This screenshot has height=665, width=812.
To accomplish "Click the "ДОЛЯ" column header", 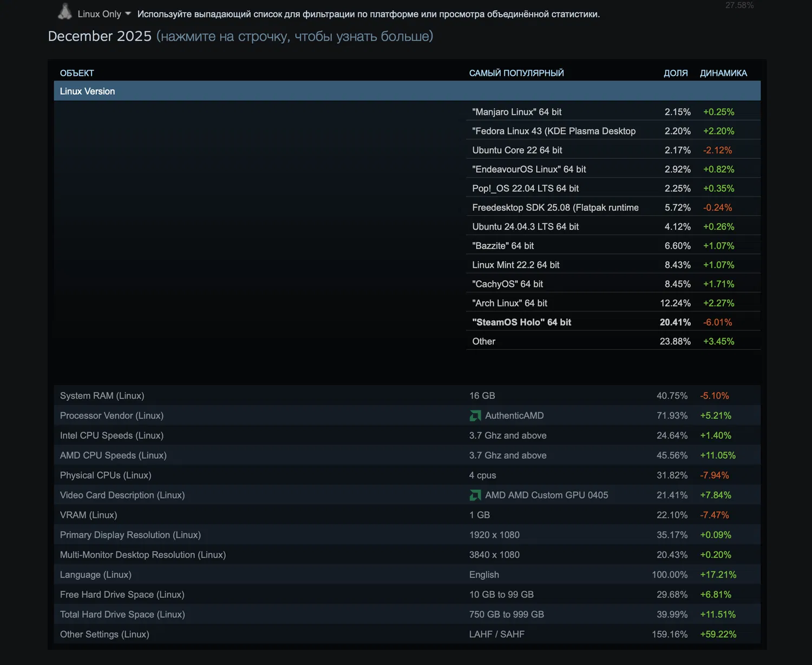I will pyautogui.click(x=676, y=73).
